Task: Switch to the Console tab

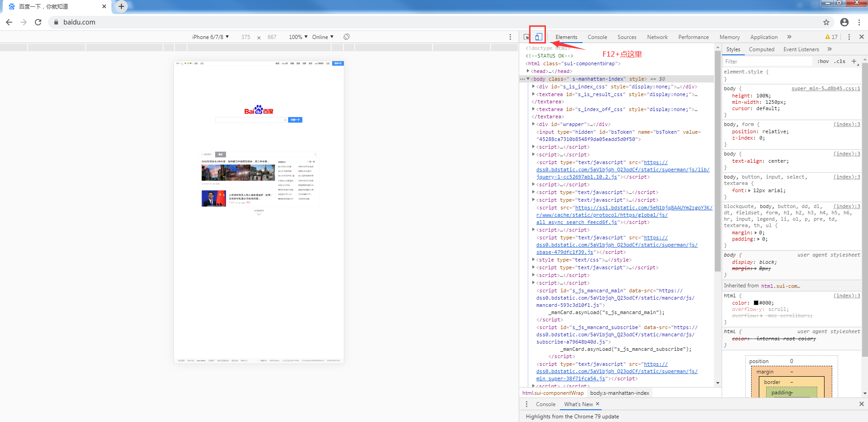Action: [x=597, y=37]
